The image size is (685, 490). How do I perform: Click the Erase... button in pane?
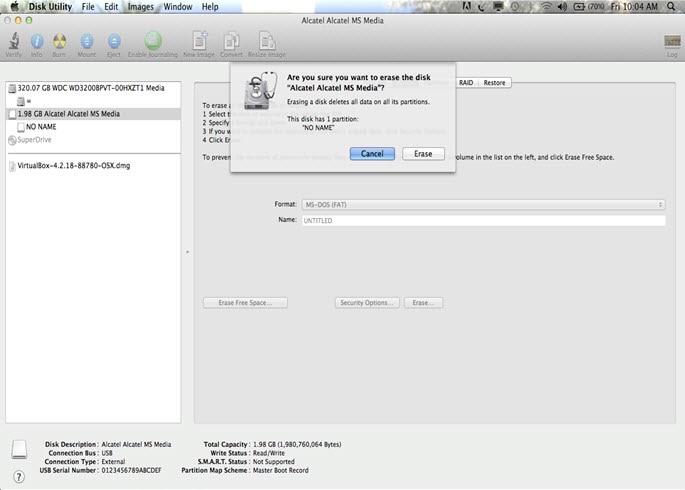[x=423, y=303]
